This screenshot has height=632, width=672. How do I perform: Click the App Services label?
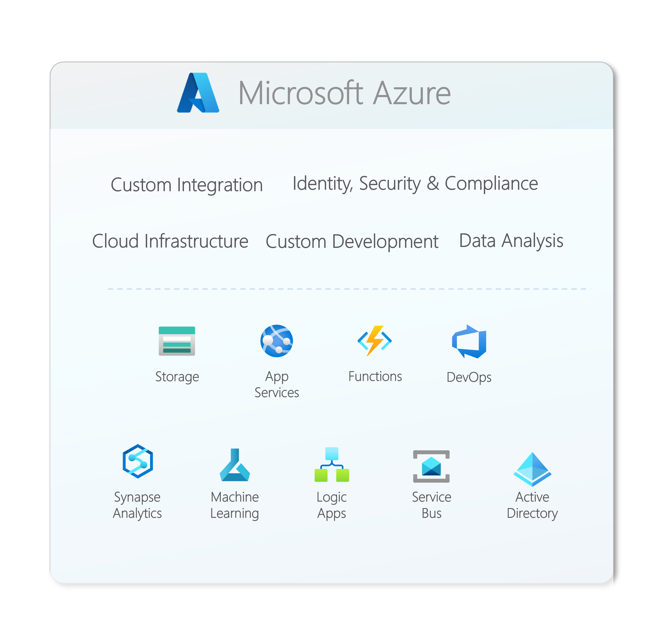click(x=277, y=384)
